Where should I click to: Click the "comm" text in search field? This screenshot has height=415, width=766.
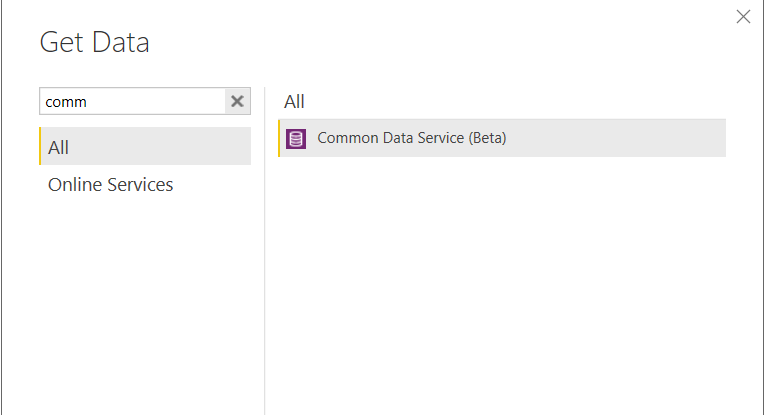pos(67,102)
